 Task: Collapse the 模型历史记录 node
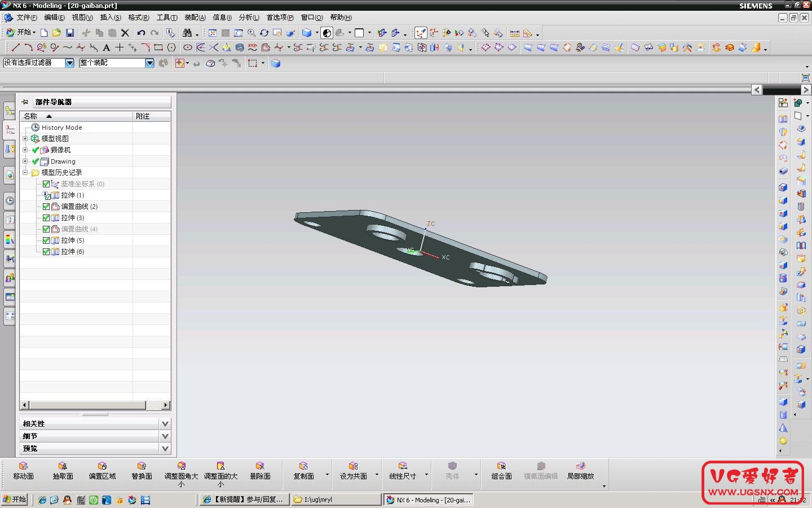(25, 173)
